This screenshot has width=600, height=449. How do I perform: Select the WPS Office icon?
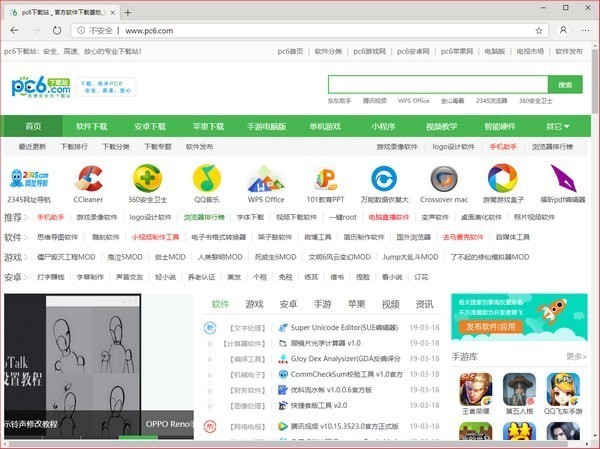266,179
